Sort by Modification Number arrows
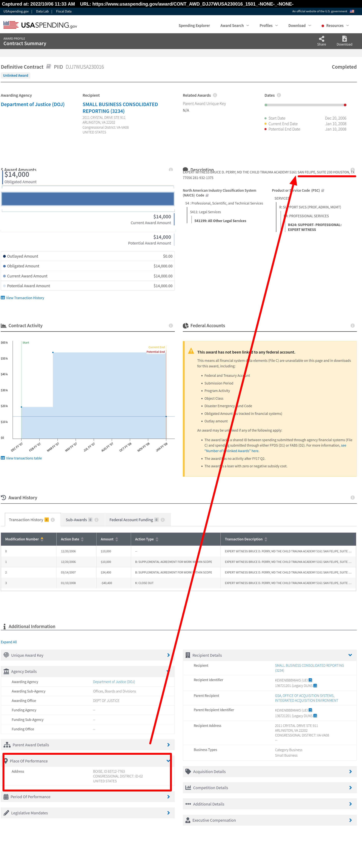 coord(42,539)
